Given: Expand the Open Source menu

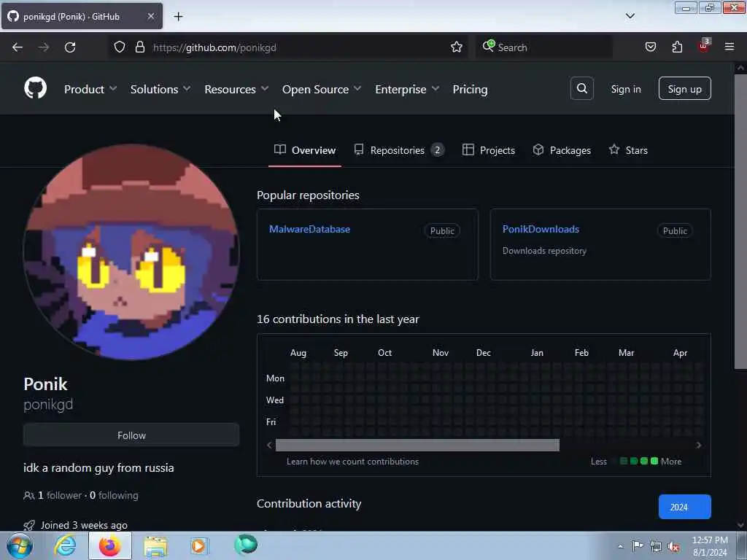Looking at the screenshot, I should [x=322, y=89].
